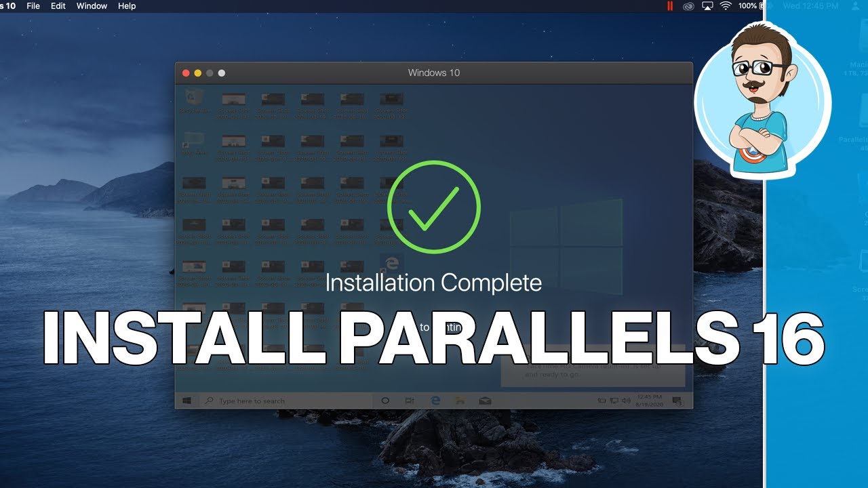Click the 'ready to go' notification toast
The width and height of the screenshot is (868, 488).
click(x=593, y=366)
